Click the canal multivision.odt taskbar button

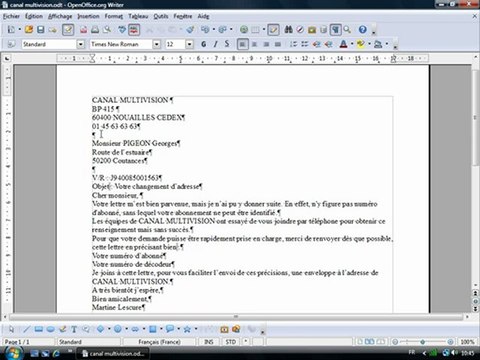(x=113, y=353)
